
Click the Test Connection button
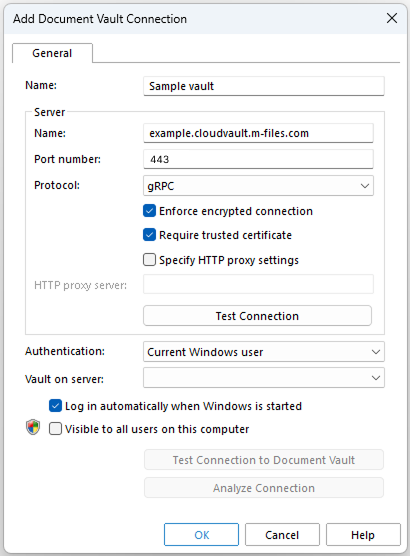(x=257, y=316)
